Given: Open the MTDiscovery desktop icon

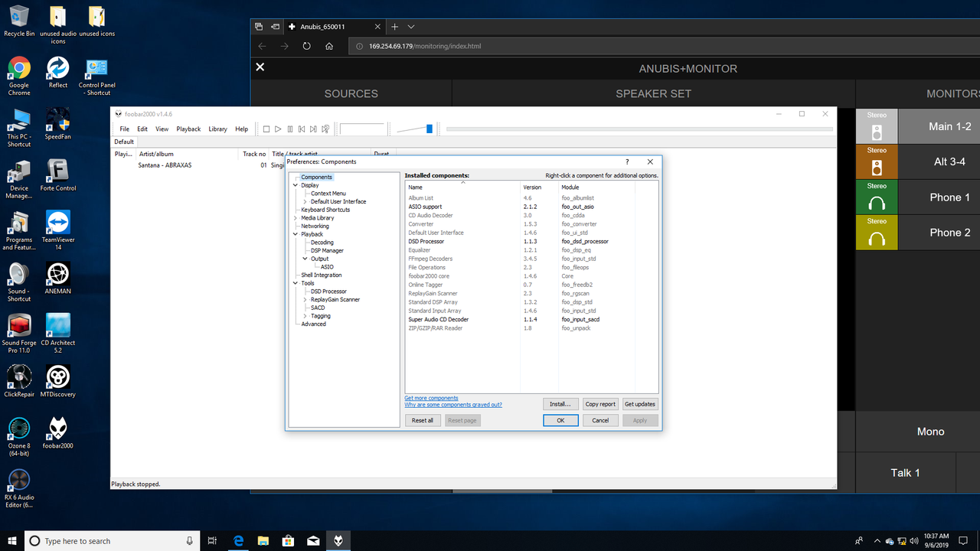Looking at the screenshot, I should [58, 381].
